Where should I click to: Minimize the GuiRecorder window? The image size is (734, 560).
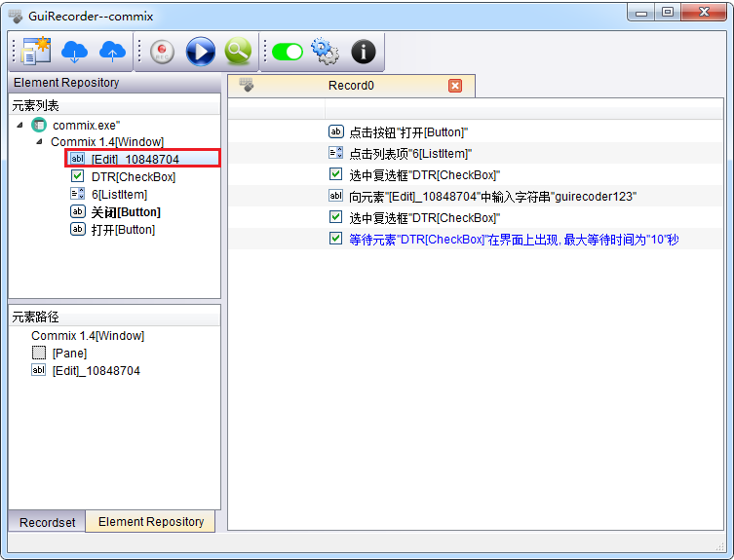641,13
